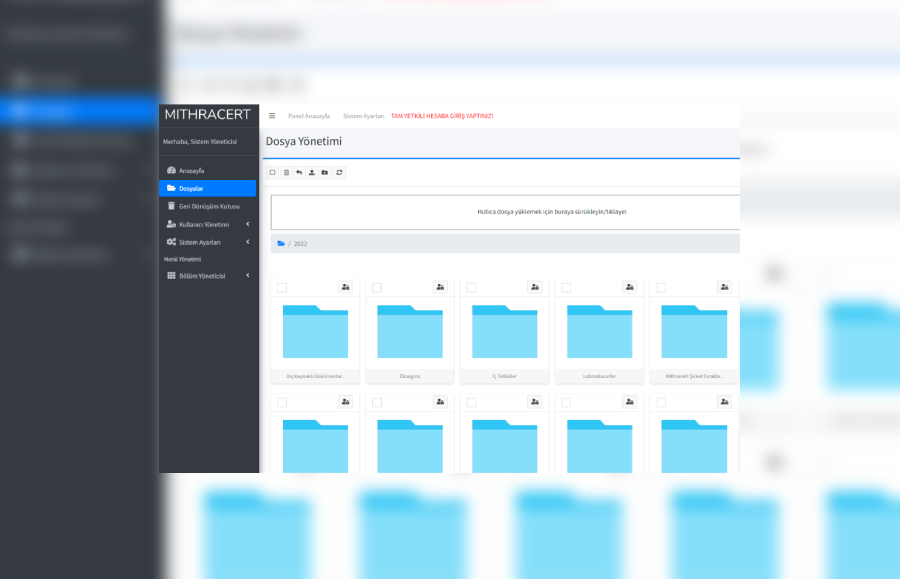Image resolution: width=900 pixels, height=579 pixels.
Task: Select the undo arrow icon in the toolbar
Action: coord(299,172)
